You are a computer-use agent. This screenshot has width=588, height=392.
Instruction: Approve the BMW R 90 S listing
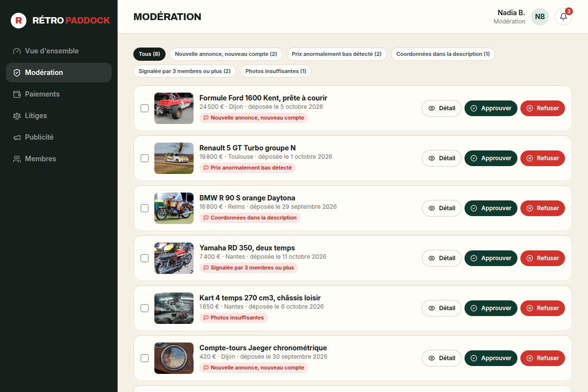click(491, 208)
